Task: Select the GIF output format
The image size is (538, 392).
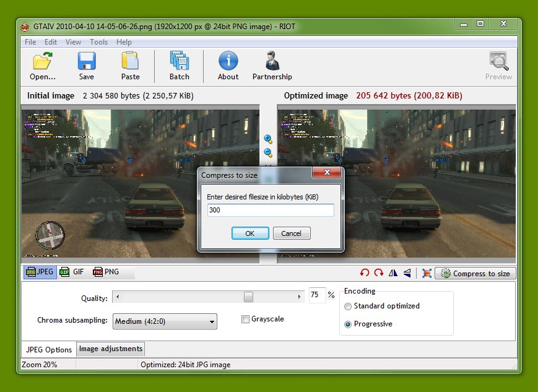Action: [72, 272]
